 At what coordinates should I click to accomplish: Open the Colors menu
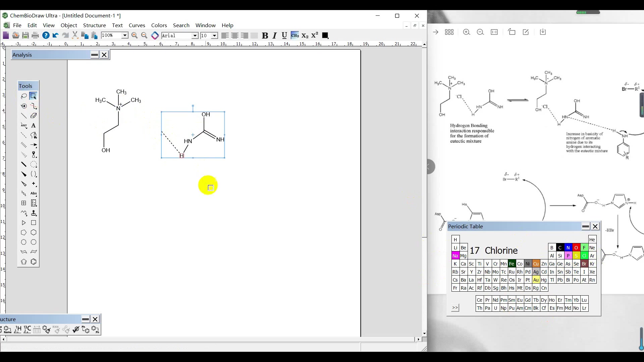point(159,25)
